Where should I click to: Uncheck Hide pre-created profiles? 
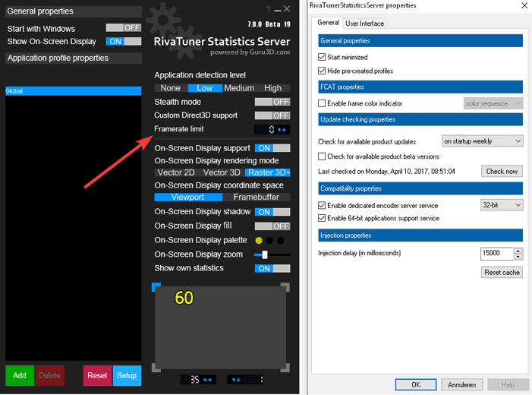click(x=322, y=71)
